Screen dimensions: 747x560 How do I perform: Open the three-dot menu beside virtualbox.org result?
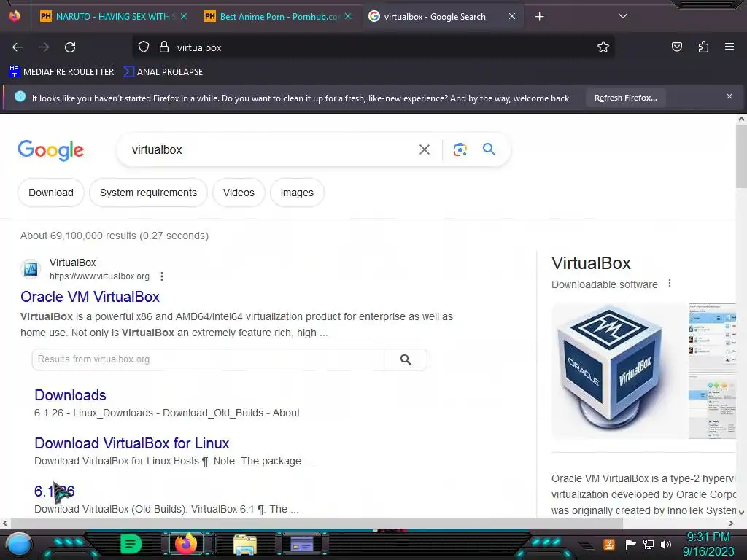[x=161, y=276]
